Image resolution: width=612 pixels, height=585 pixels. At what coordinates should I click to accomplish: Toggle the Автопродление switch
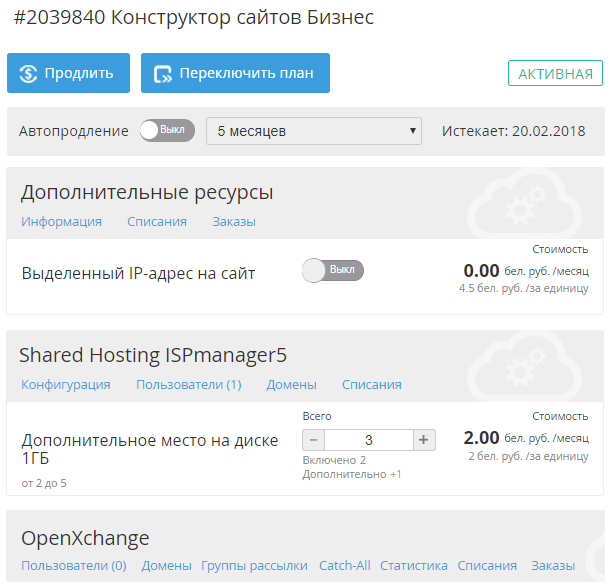[x=167, y=130]
